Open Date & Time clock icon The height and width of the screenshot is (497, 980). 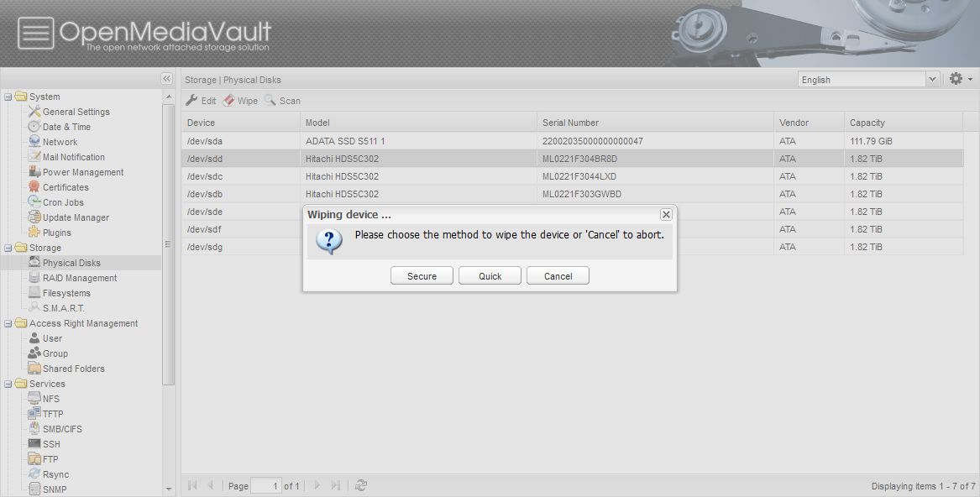(x=34, y=126)
